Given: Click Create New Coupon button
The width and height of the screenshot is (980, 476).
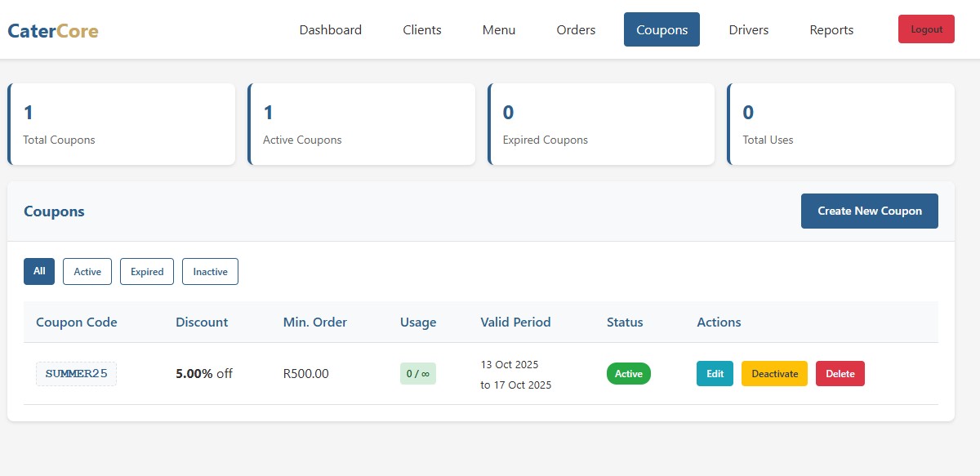Looking at the screenshot, I should point(869,211).
